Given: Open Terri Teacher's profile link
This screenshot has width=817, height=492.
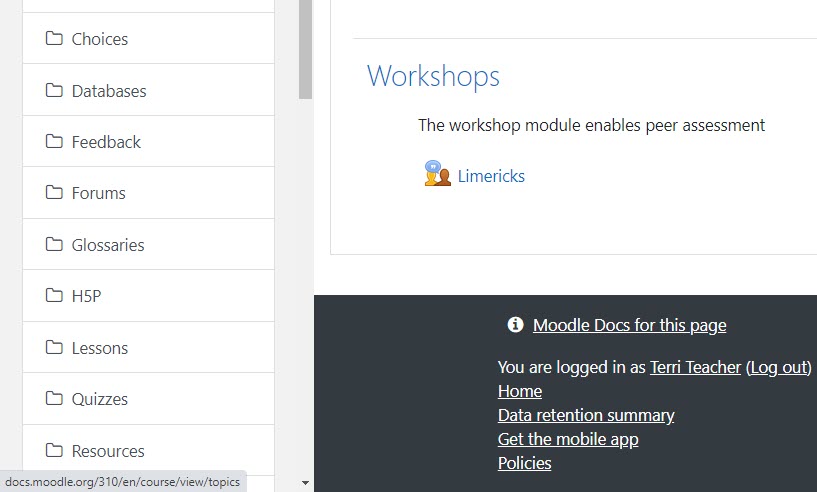Looking at the screenshot, I should [x=695, y=367].
